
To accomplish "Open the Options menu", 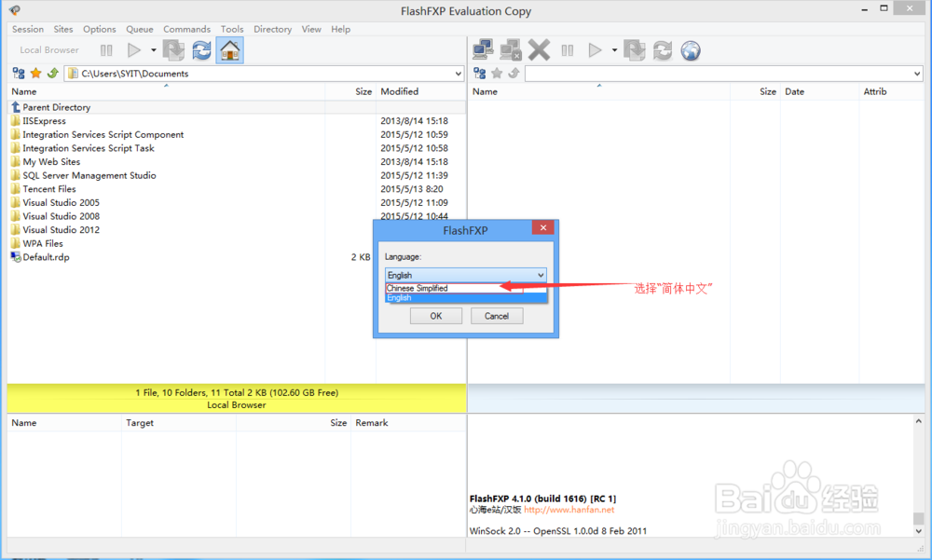I will pyautogui.click(x=100, y=29).
